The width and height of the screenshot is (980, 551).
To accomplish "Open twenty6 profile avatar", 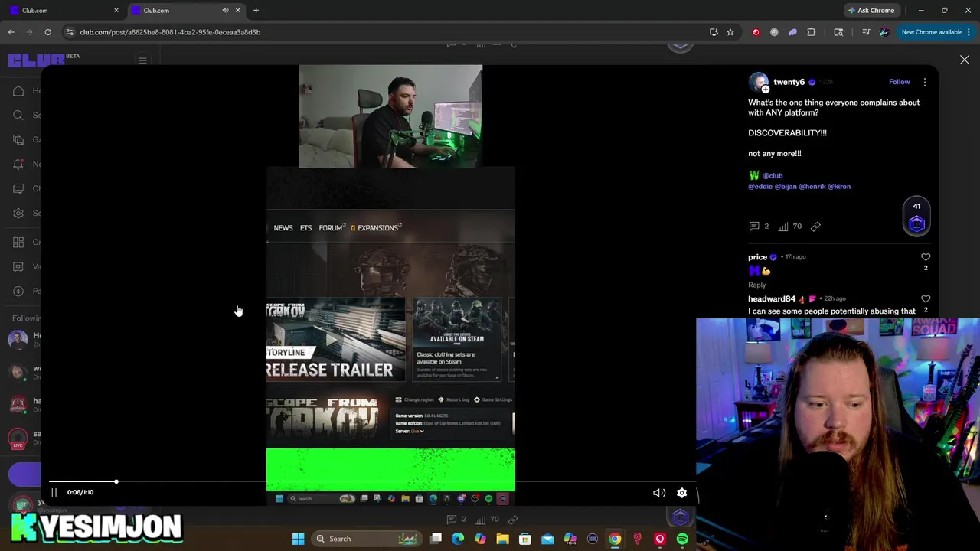I will point(758,83).
